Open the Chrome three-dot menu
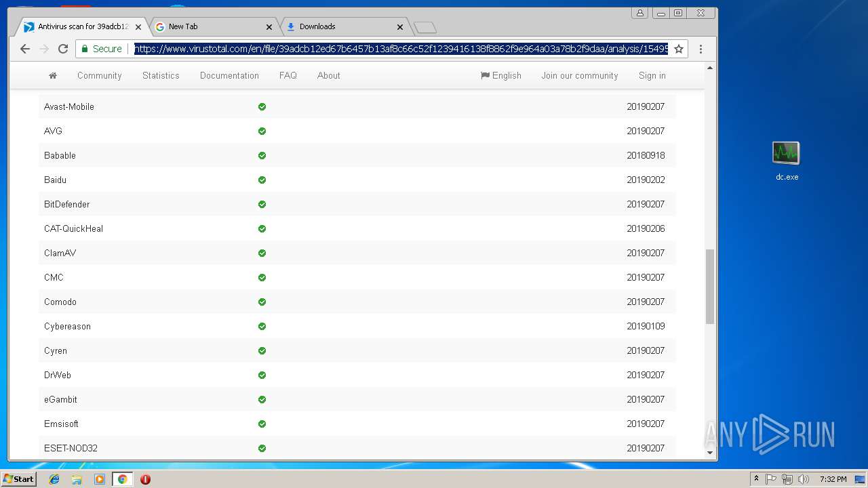868x488 pixels. [x=701, y=49]
